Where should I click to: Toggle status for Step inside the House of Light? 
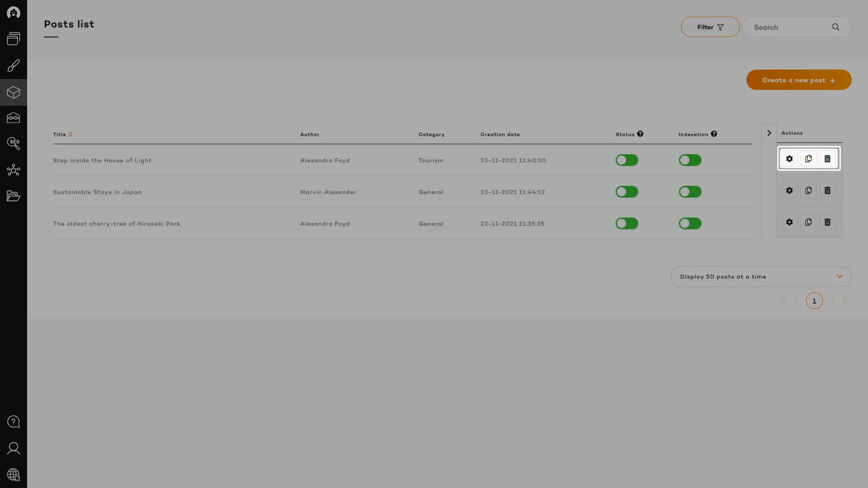point(627,160)
